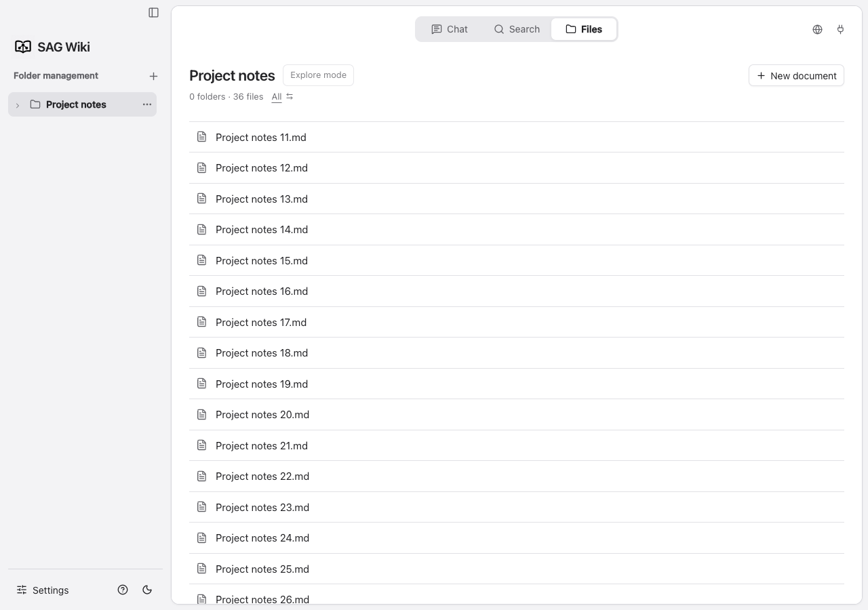The height and width of the screenshot is (610, 868).
Task: Open Project notes 18.md
Action: point(516,352)
